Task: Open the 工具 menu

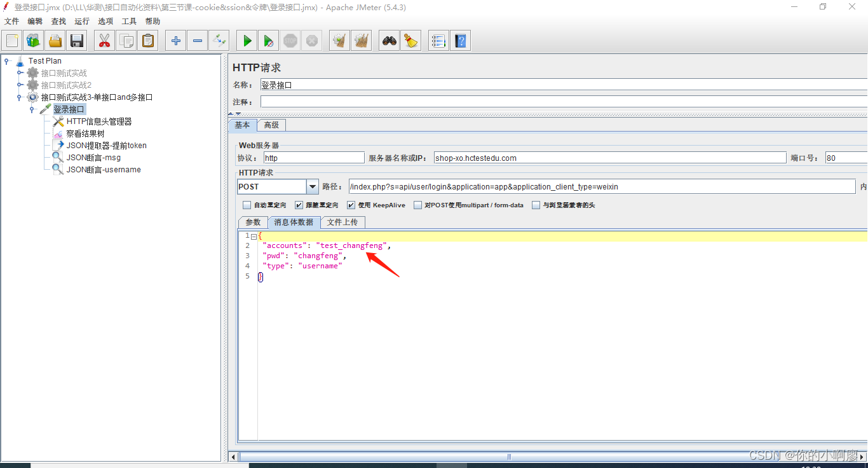Action: pyautogui.click(x=129, y=21)
